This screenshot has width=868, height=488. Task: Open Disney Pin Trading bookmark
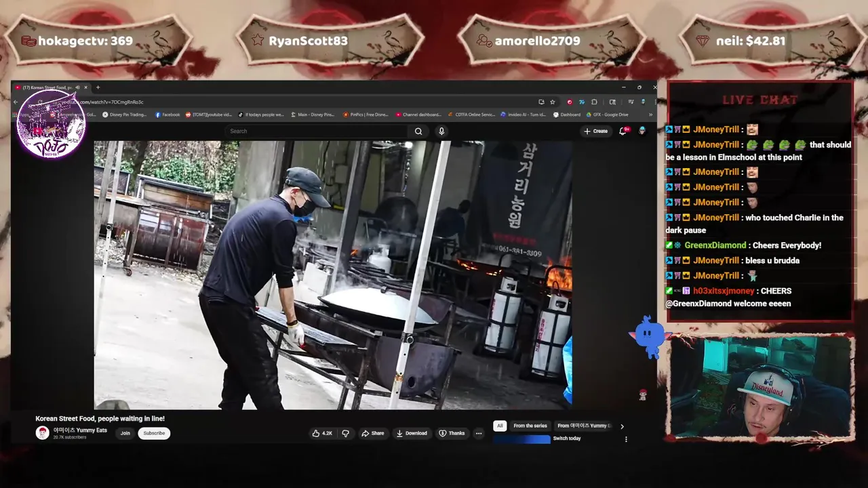(x=124, y=115)
